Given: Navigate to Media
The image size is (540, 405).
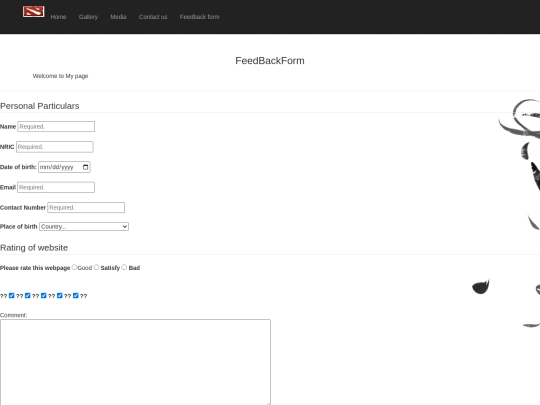Looking at the screenshot, I should click(118, 17).
